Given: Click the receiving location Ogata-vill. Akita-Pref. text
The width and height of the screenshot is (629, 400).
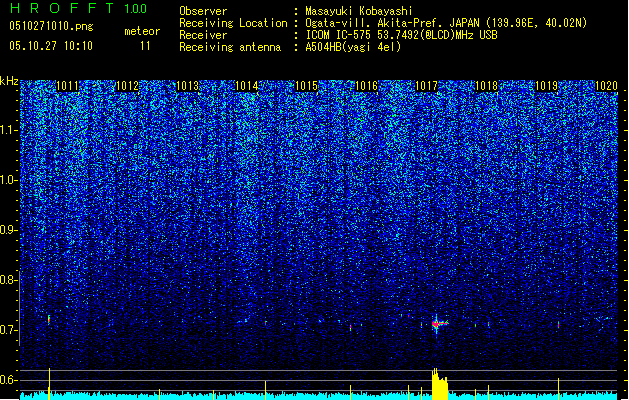Looking at the screenshot, I should [446, 23].
